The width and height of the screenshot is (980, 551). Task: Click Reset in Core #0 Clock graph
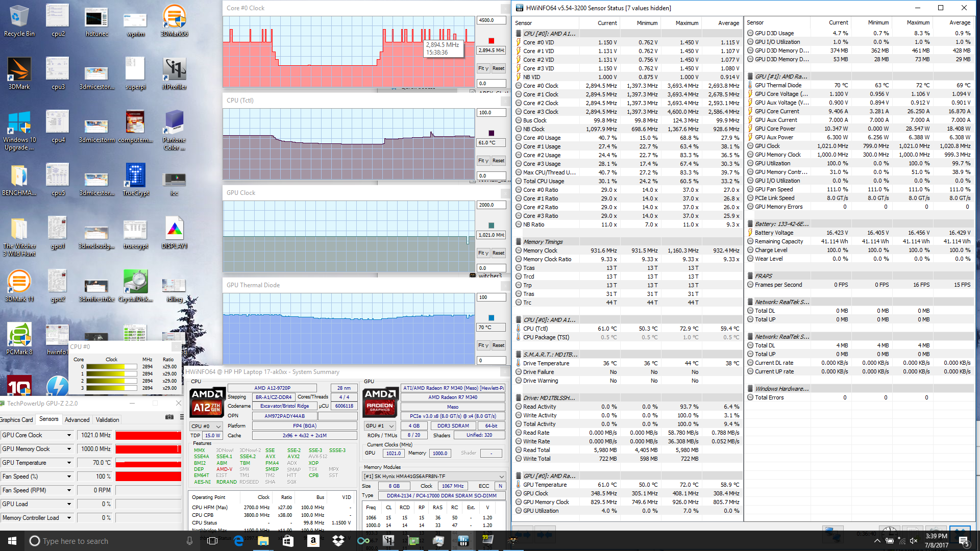point(499,68)
